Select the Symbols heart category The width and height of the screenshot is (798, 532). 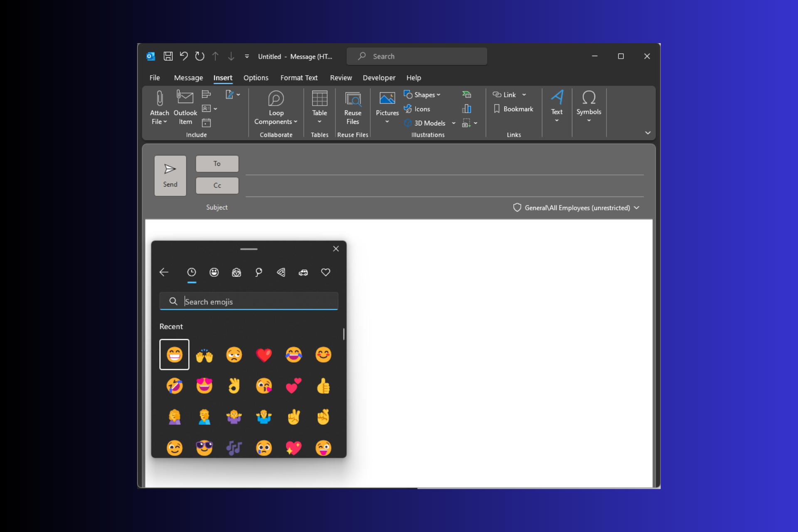(325, 272)
